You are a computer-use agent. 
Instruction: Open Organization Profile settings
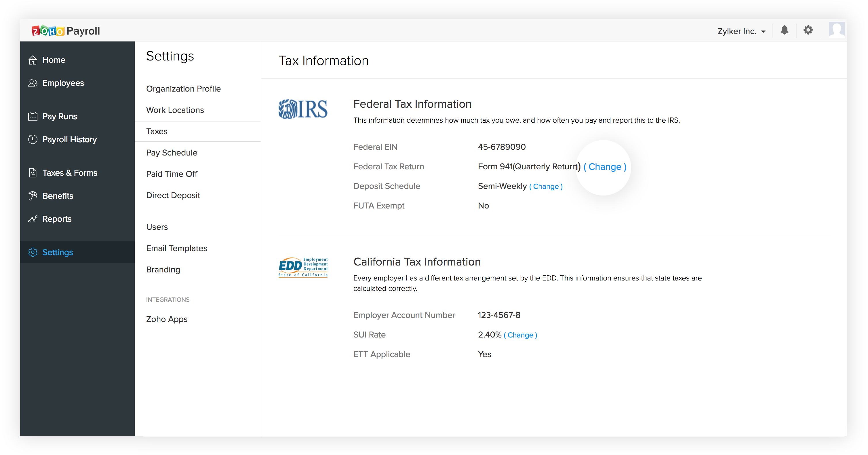pos(184,89)
